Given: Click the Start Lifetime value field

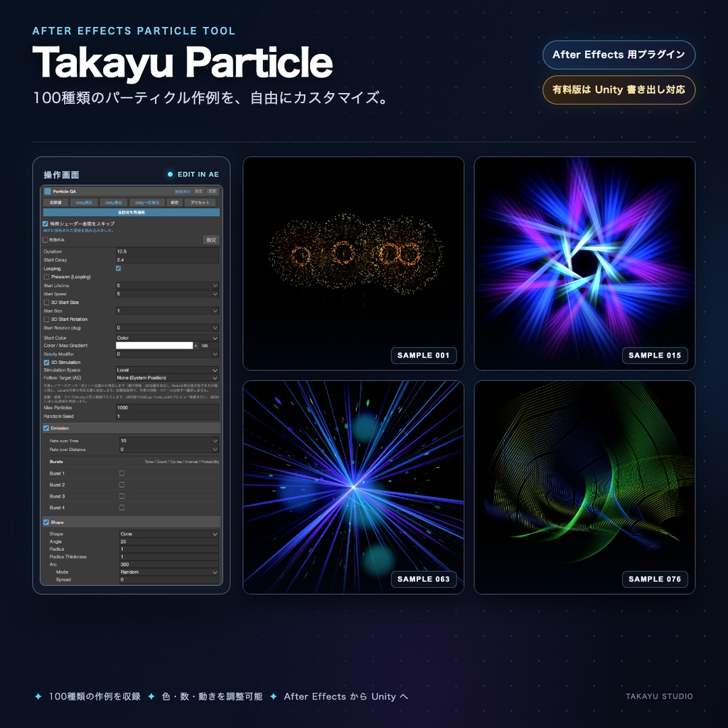Looking at the screenshot, I should [164, 286].
